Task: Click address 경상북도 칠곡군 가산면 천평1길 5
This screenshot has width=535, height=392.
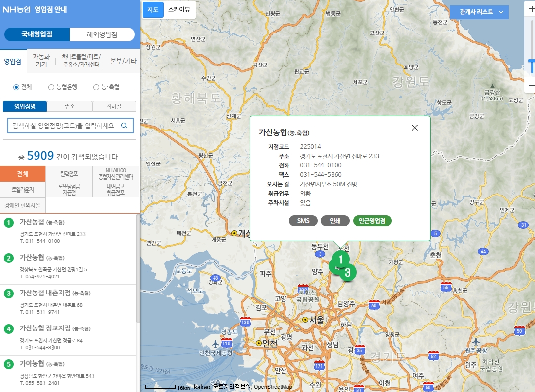Action: [x=53, y=270]
